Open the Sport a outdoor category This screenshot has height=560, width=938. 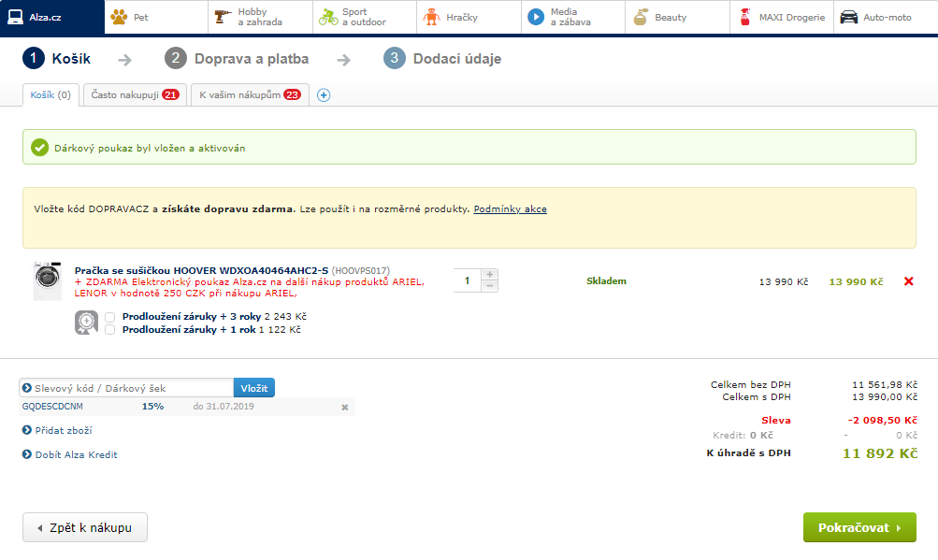click(365, 17)
